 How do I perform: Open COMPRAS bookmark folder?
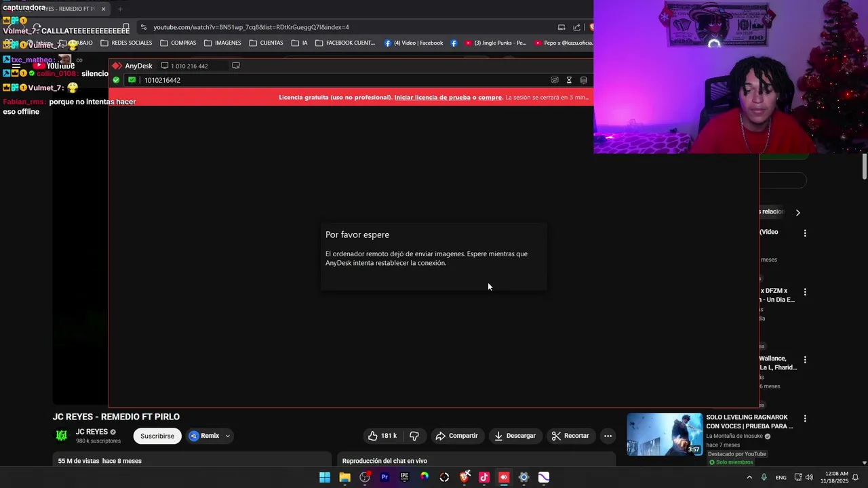(178, 43)
